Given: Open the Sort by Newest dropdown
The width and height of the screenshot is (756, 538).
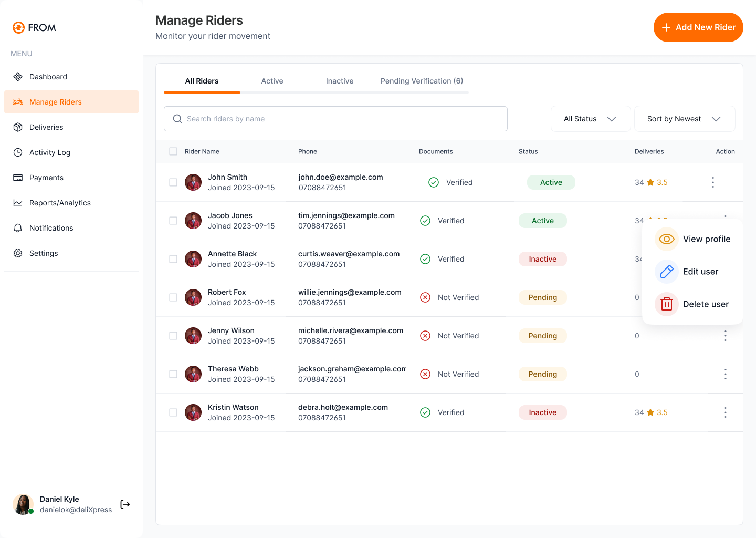Looking at the screenshot, I should pyautogui.click(x=684, y=119).
